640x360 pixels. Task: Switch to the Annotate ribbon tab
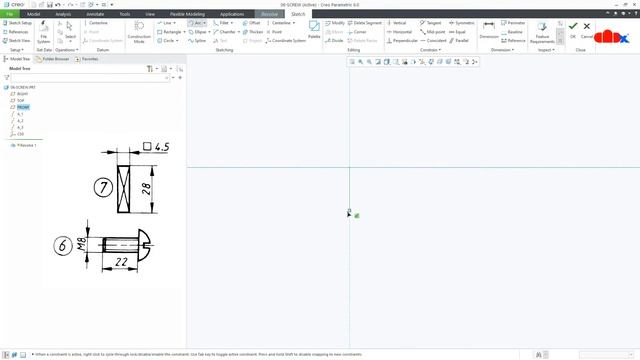[x=95, y=14]
